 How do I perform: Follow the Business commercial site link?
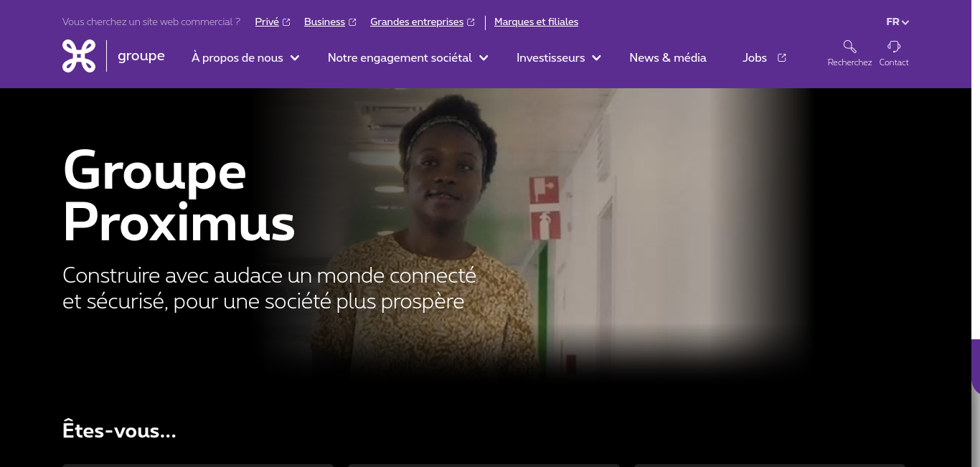point(324,22)
